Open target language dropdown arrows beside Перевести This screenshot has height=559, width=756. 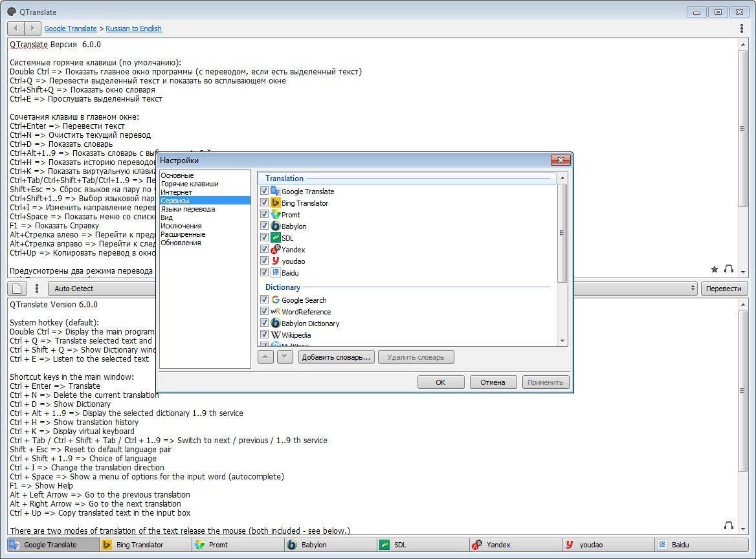tap(693, 288)
